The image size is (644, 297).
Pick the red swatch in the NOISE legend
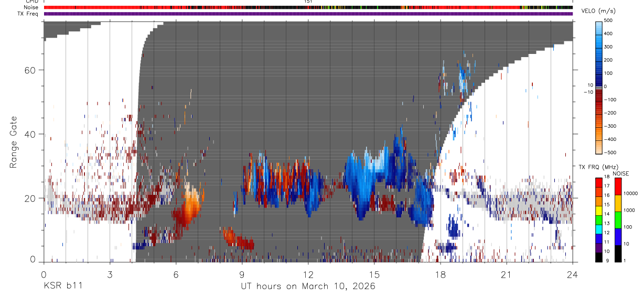[x=617, y=186]
